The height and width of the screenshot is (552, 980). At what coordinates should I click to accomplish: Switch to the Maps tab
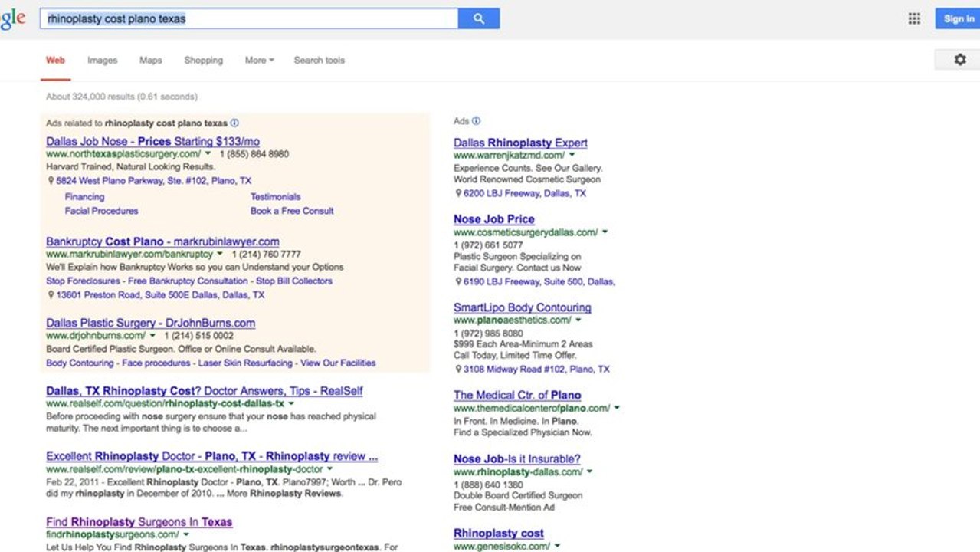pos(150,60)
